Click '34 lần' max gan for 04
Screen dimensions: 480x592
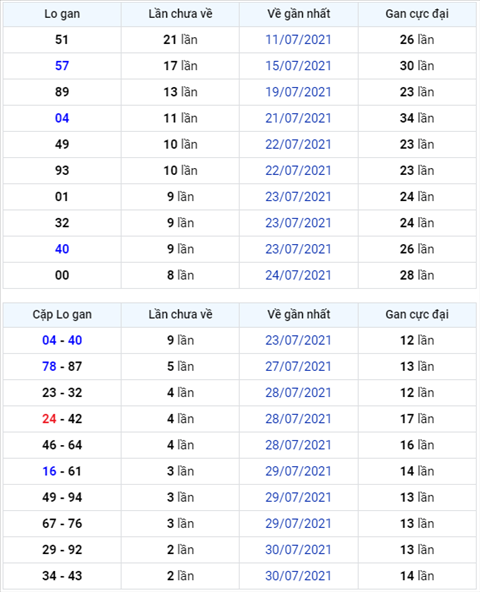pos(417,118)
